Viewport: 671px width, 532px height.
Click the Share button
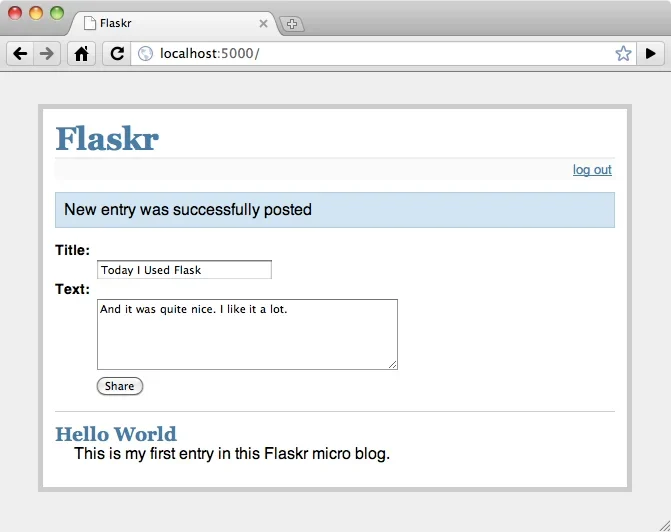[x=120, y=386]
